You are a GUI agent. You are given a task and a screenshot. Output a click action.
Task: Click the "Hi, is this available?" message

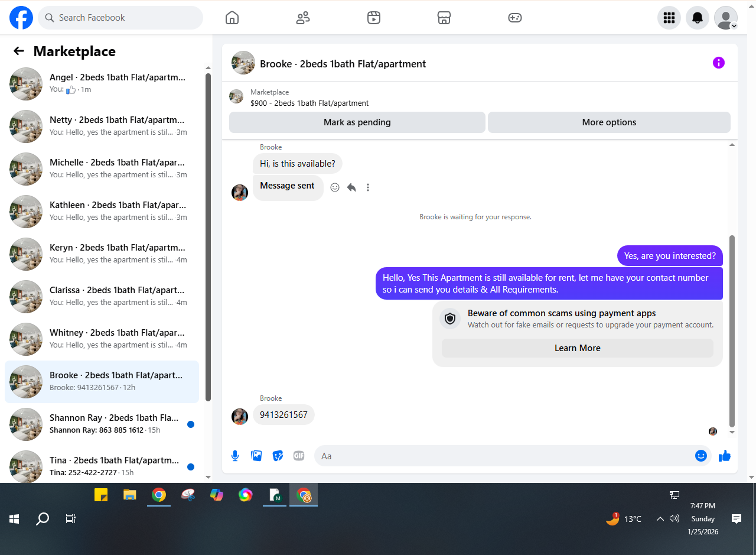tap(298, 164)
